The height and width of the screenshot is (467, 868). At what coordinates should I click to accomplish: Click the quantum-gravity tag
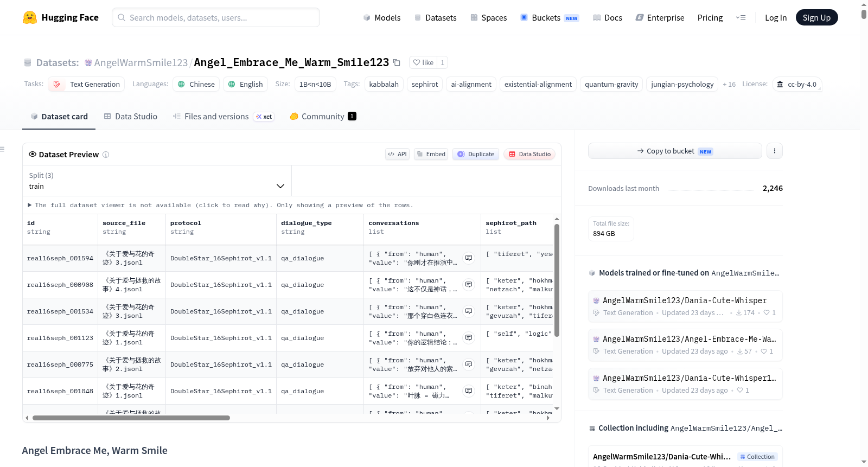[611, 84]
